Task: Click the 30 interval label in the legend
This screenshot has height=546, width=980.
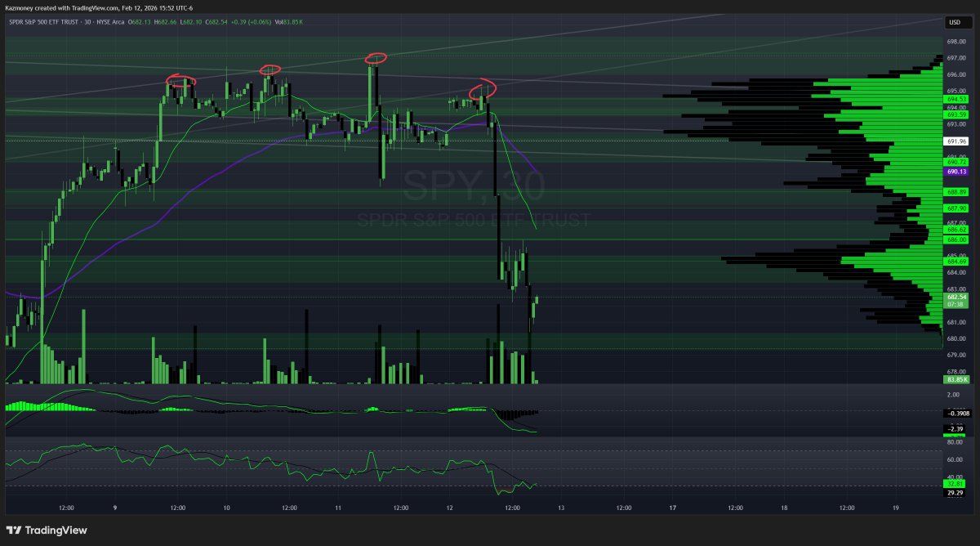Action: 89,22
